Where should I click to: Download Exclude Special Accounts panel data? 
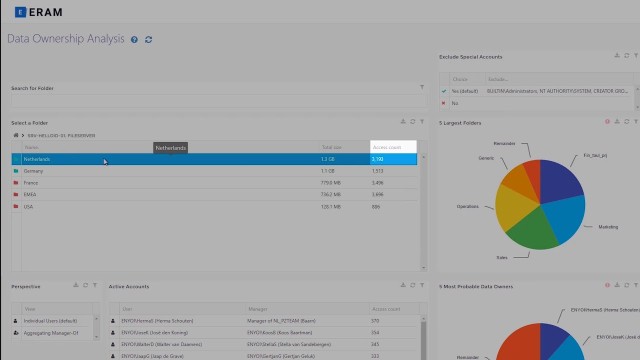[x=617, y=56]
